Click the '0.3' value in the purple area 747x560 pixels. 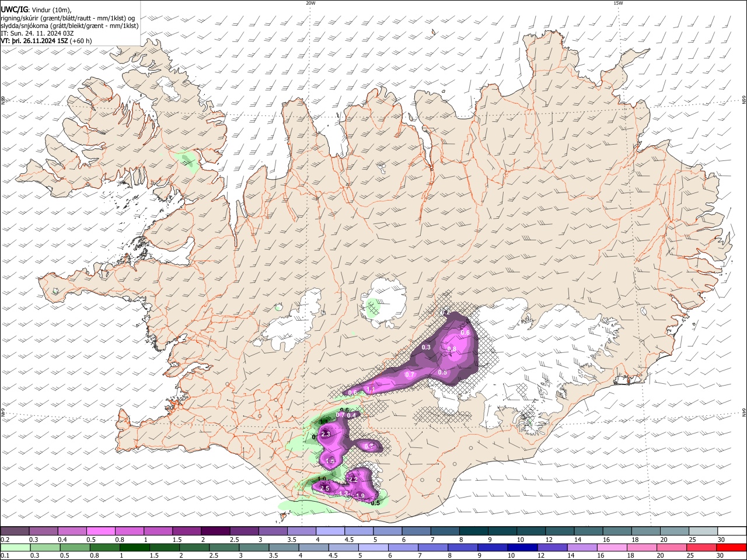426,347
